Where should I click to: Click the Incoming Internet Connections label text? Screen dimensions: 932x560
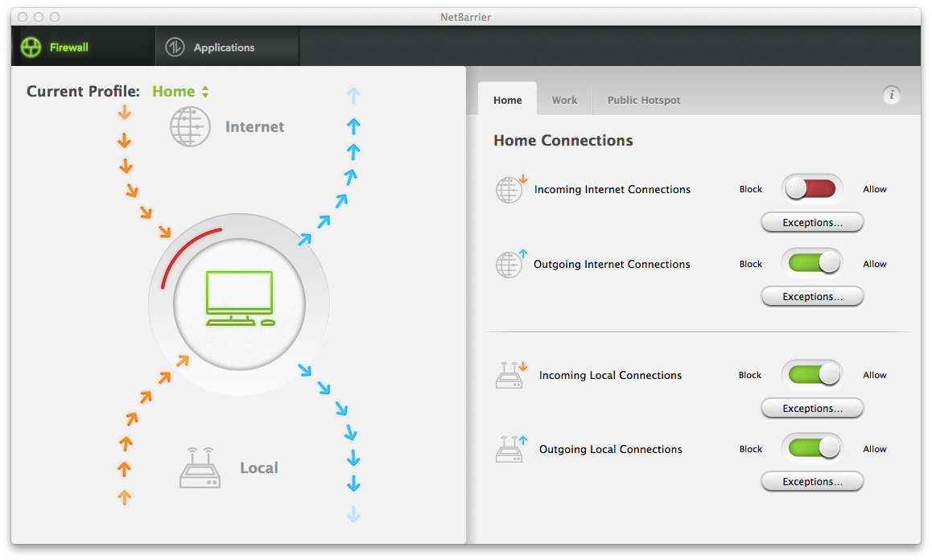(x=612, y=189)
